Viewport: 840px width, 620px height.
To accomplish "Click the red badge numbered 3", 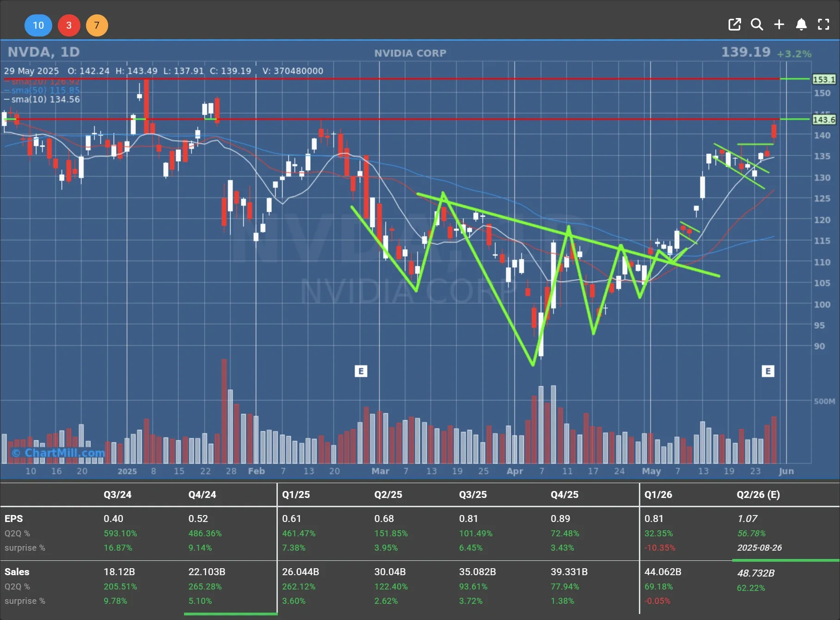I will [x=69, y=25].
